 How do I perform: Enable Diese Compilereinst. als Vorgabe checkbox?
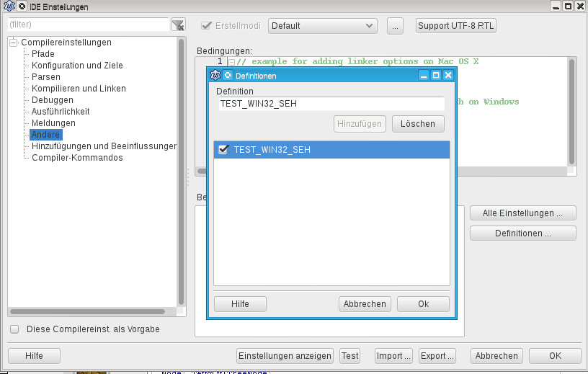coord(14,329)
